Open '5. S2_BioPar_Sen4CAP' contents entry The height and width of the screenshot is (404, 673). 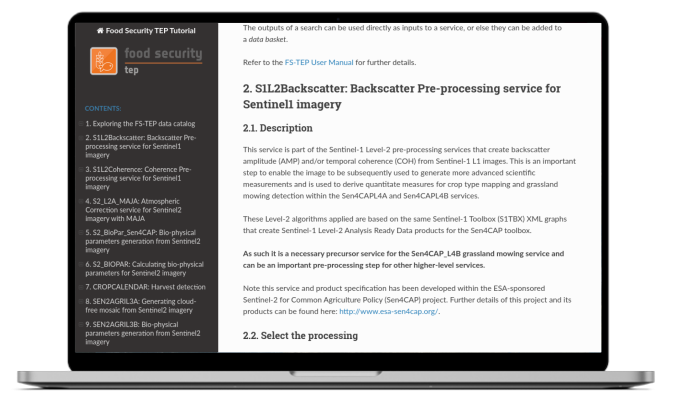tap(142, 241)
